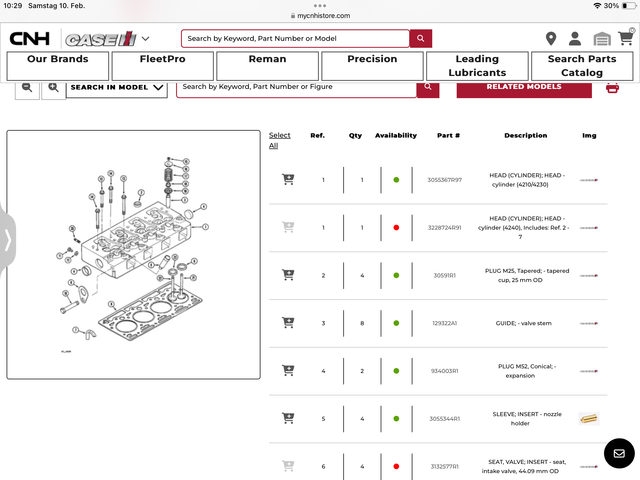Viewport: 640px width, 480px height.
Task: Expand the left side panel arrow tab
Action: tap(7, 239)
